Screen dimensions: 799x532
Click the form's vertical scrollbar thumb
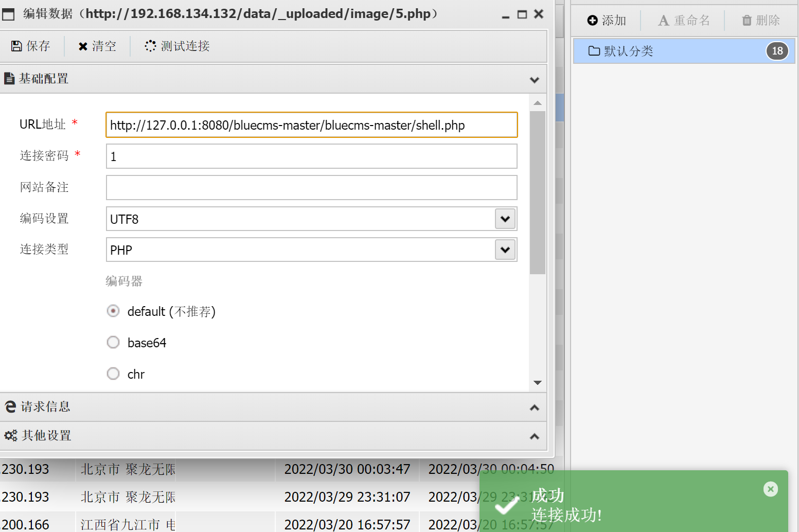tap(538, 192)
